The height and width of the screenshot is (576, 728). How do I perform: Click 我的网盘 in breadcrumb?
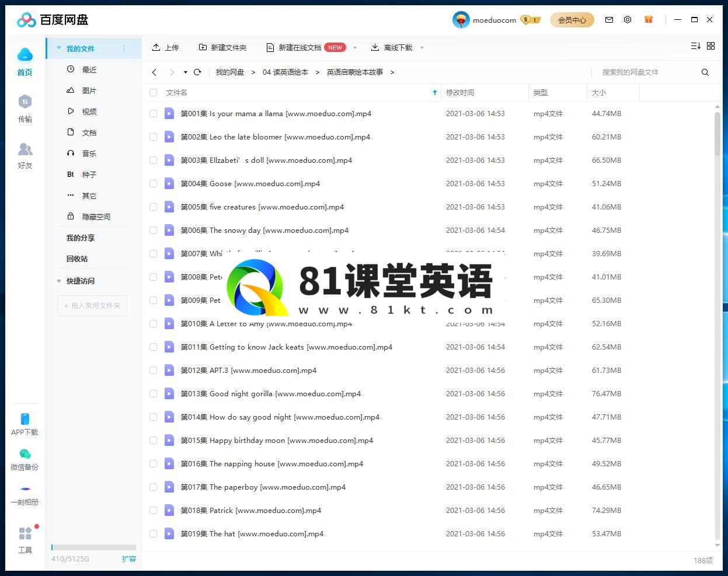click(230, 72)
